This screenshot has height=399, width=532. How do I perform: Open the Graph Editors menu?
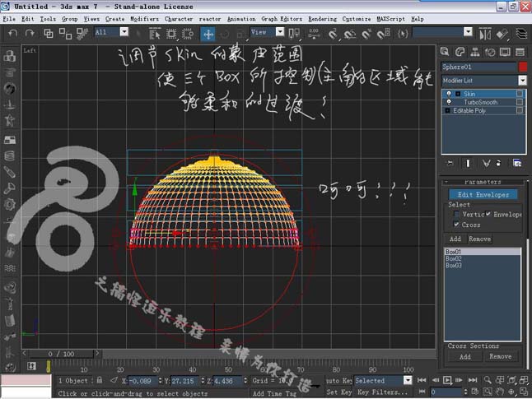(x=282, y=19)
